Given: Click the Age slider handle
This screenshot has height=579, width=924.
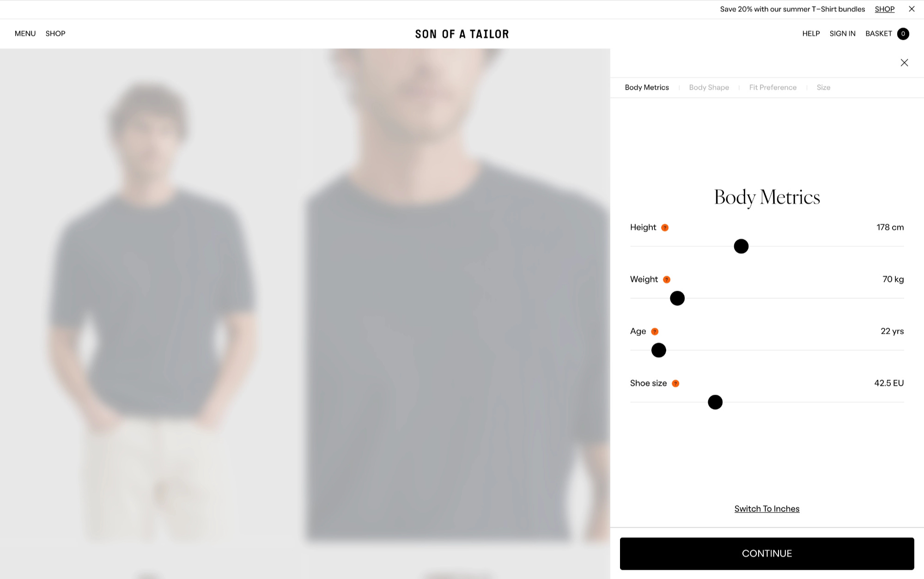Looking at the screenshot, I should 659,350.
